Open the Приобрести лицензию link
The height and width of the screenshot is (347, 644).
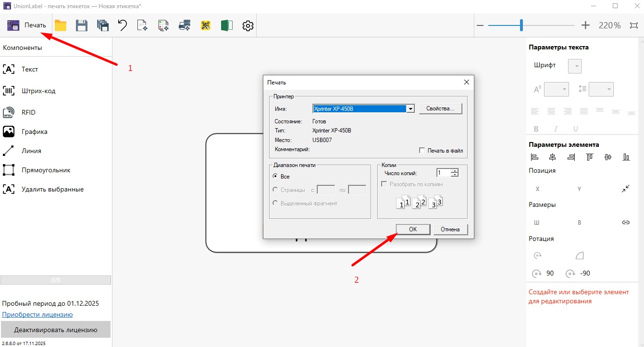(x=37, y=314)
